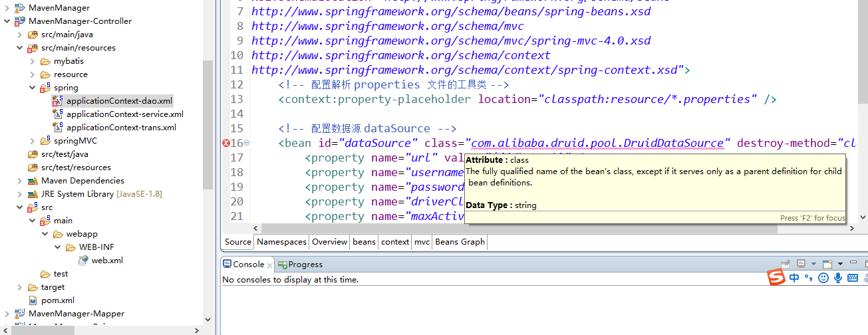Expand the Maven Dependencies node
The width and height of the screenshot is (868, 335).
20,181
